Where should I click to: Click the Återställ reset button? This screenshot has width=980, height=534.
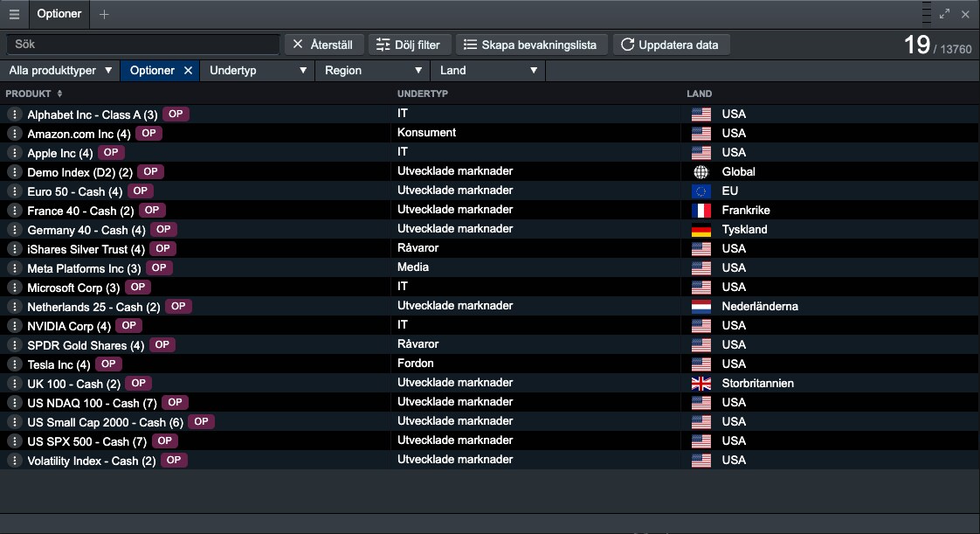(x=324, y=45)
